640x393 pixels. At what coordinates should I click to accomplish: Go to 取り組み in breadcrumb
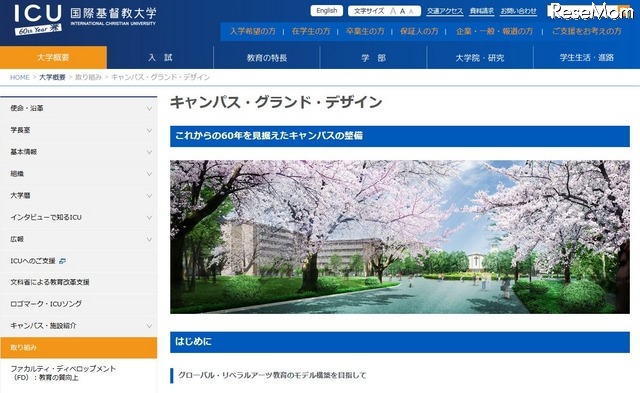pyautogui.click(x=88, y=77)
